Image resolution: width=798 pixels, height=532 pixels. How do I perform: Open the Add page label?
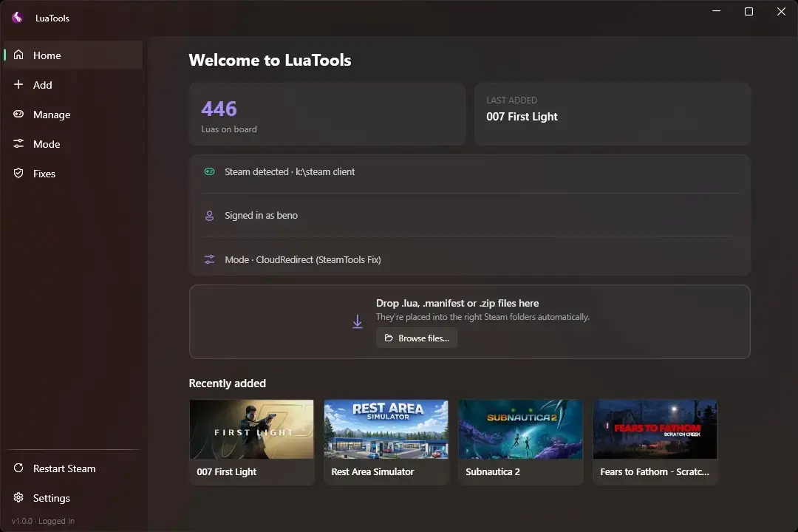(x=42, y=85)
